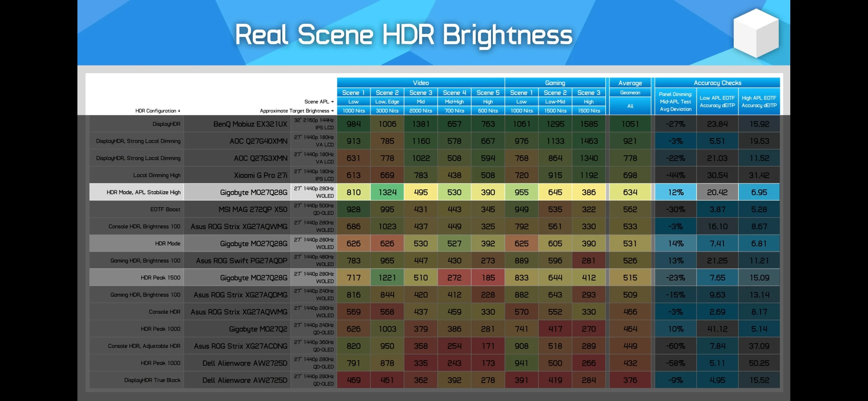Click the "27" 1440p 500Hz QD-OLED" spec cell

[314, 209]
